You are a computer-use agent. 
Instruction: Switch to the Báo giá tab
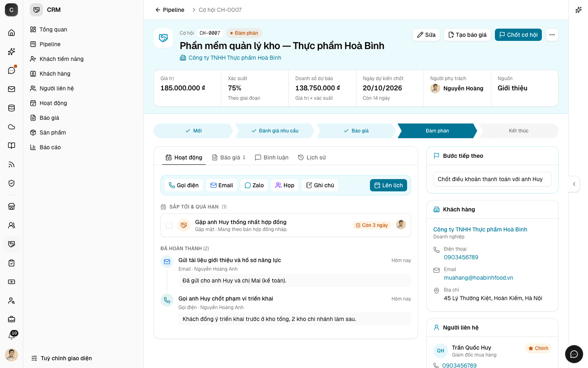tap(229, 157)
